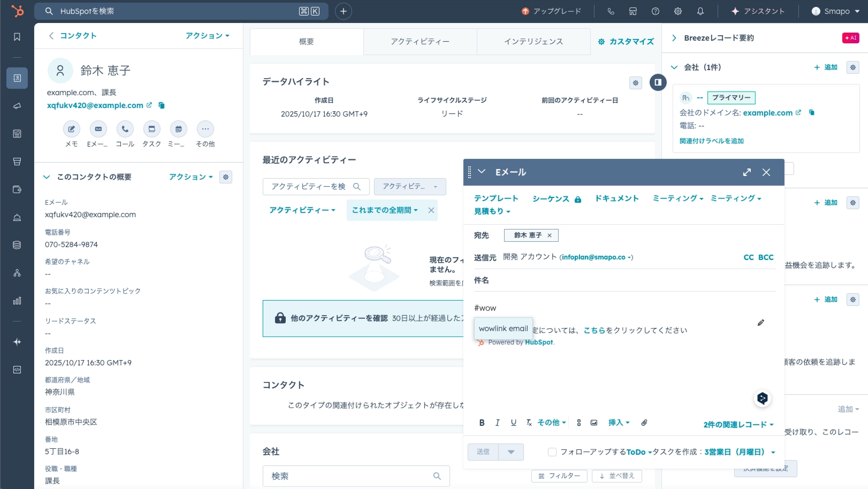Collapse the このコンタクトの概要 section
This screenshot has width=868, height=489.
[47, 177]
